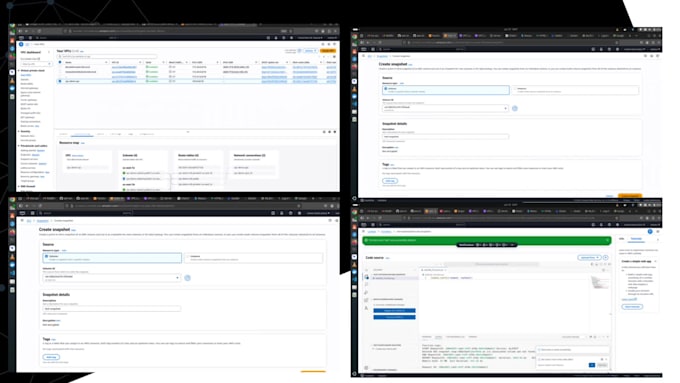Open notifications bell in the VPC window's AWS header
Screen dimensions: 680x383
[x=276, y=38]
